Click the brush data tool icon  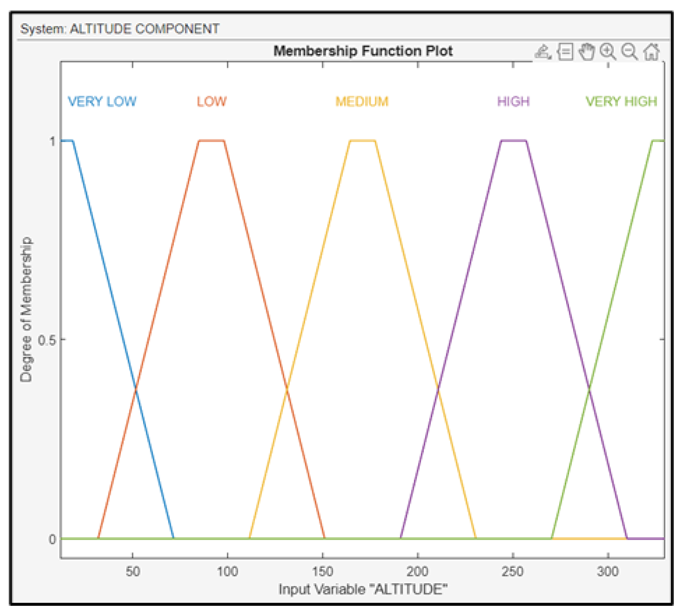click(x=543, y=52)
